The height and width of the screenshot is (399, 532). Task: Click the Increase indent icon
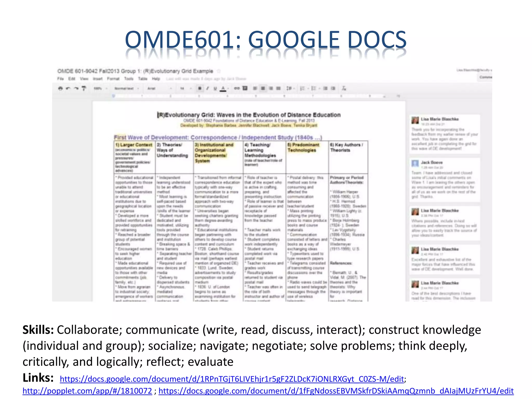coord(333,88)
